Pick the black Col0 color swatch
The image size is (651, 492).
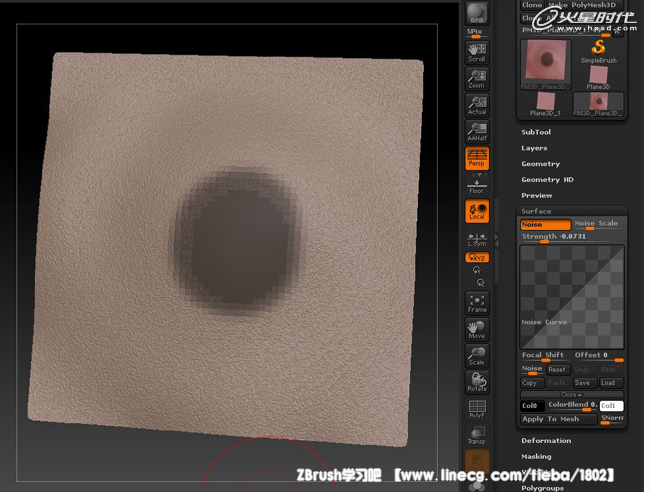coord(533,406)
